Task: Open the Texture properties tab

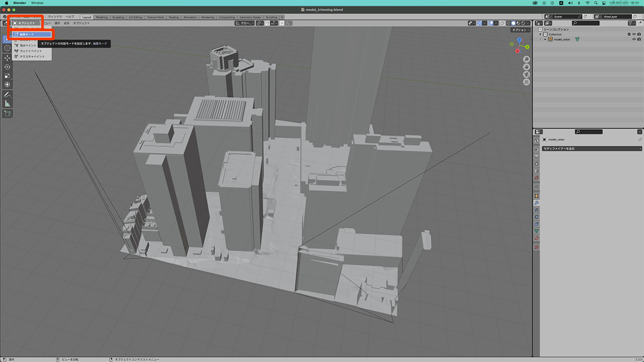Action: (537, 247)
